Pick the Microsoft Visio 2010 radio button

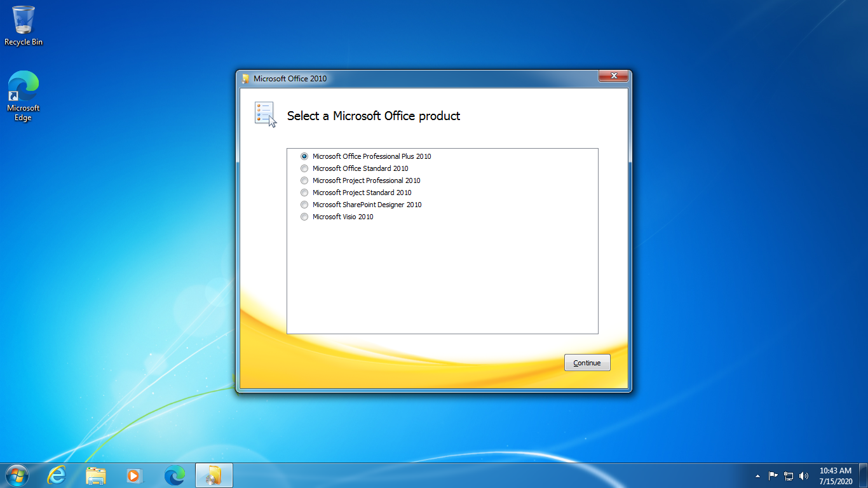304,217
